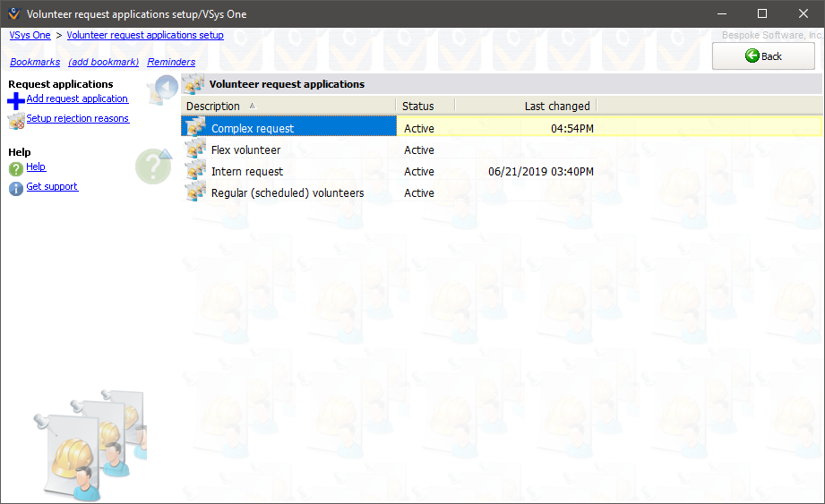Open the Add request application link
Screen dimensions: 825x504
click(x=77, y=98)
